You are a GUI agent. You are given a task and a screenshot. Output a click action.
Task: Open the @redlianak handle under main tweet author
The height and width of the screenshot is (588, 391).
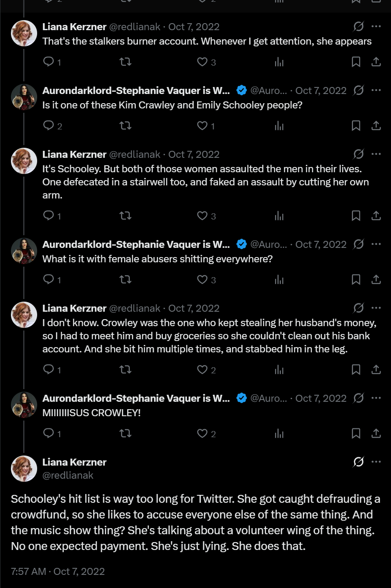tap(68, 475)
